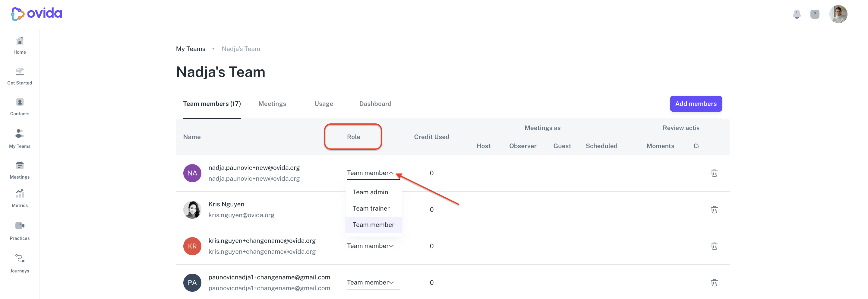The height and width of the screenshot is (299, 868).
Task: Delete member kris.nguyen+changename@ovida.org
Action: pyautogui.click(x=714, y=246)
